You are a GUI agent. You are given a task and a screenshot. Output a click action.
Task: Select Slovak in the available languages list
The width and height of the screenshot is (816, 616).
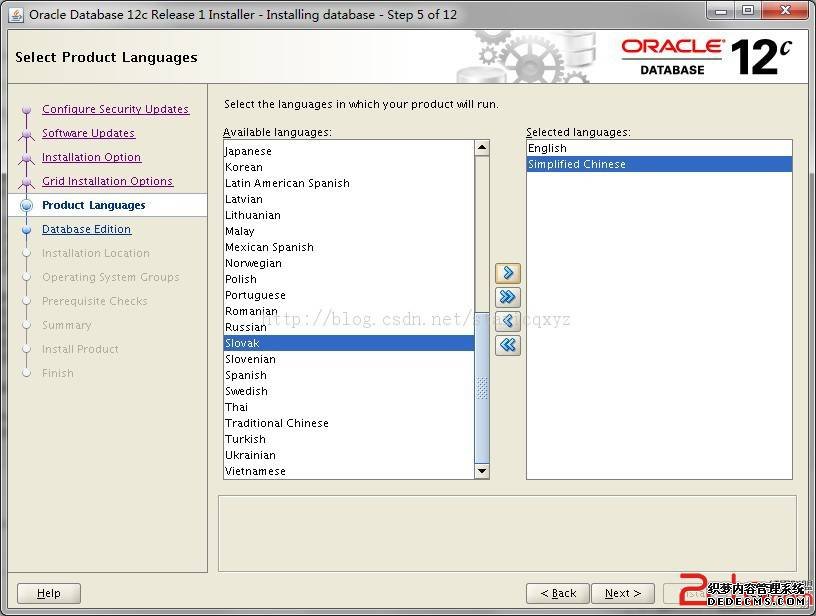243,343
